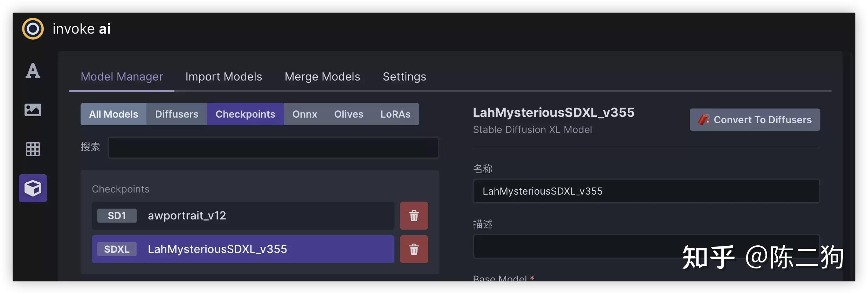Filter list by LoRAs

[395, 114]
